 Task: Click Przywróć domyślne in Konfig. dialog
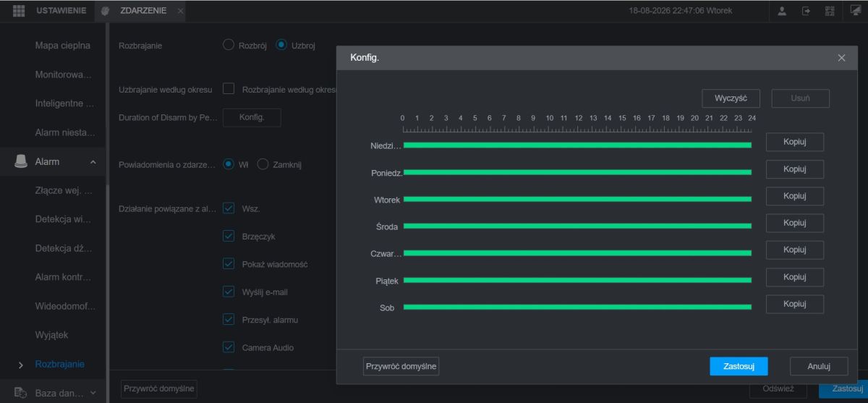[x=401, y=366]
